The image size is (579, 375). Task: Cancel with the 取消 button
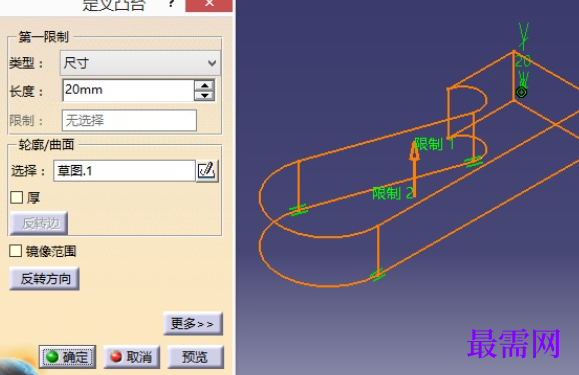[132, 357]
